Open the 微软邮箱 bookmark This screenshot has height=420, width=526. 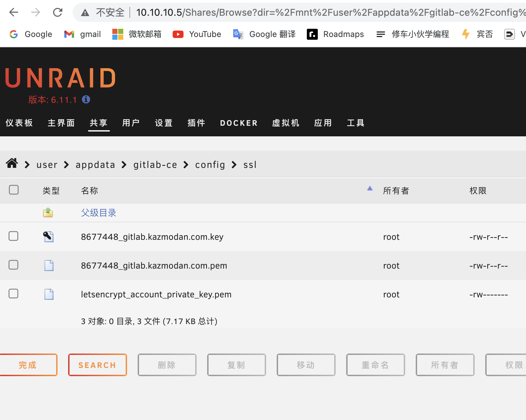pos(137,34)
